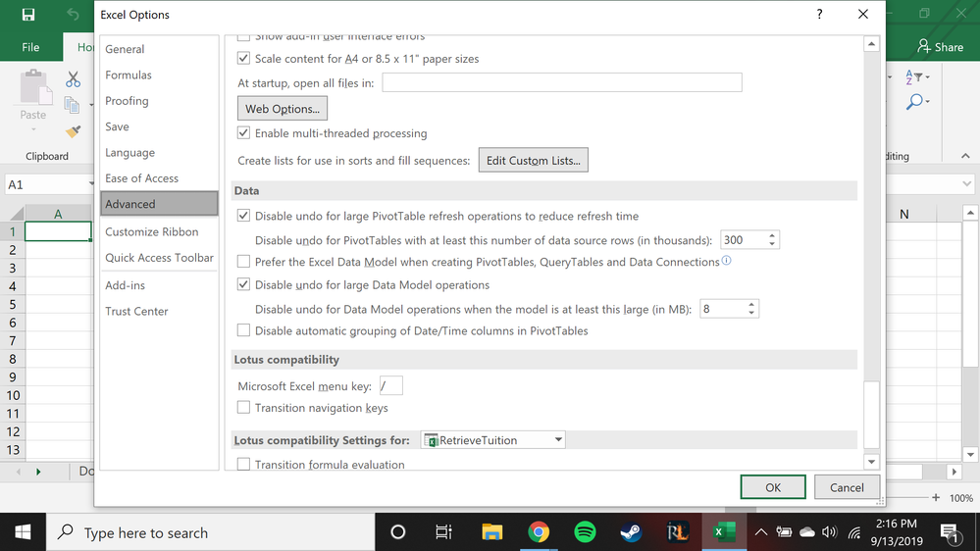Open the Trust Center category

click(x=159, y=311)
